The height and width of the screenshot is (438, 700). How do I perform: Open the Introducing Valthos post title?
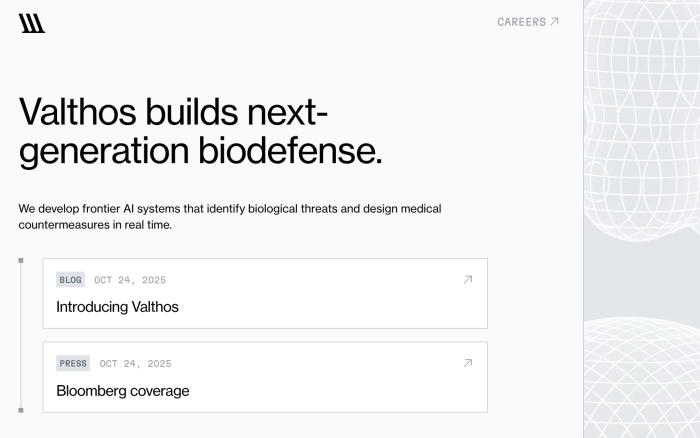pos(117,307)
